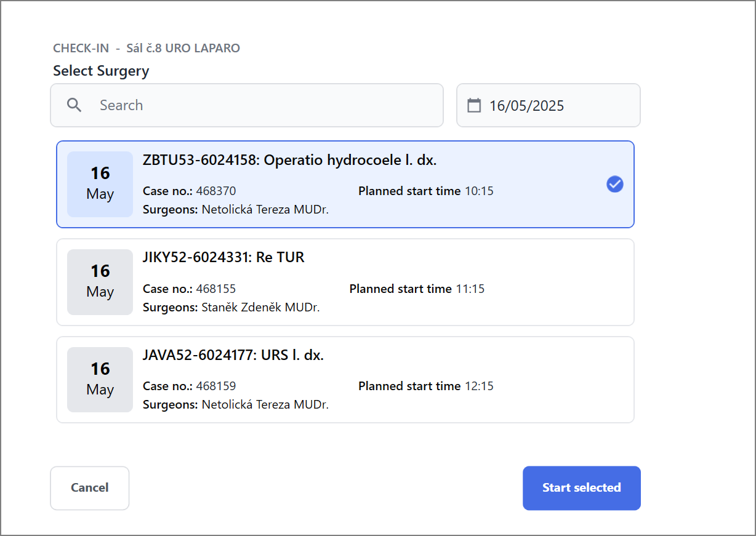Screen dimensions: 756x536
Task: Uncheck the blue selected checkmark icon
Action: point(615,184)
